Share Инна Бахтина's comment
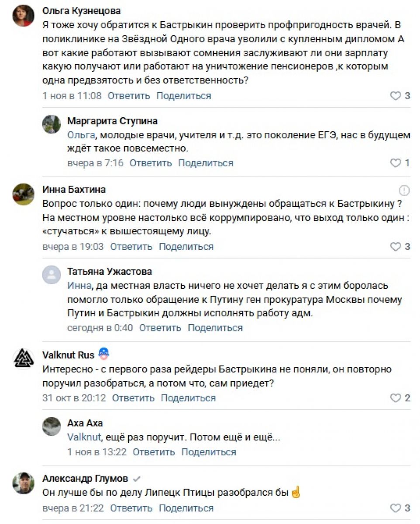Viewport: 420px width, 524px height. 186,247
